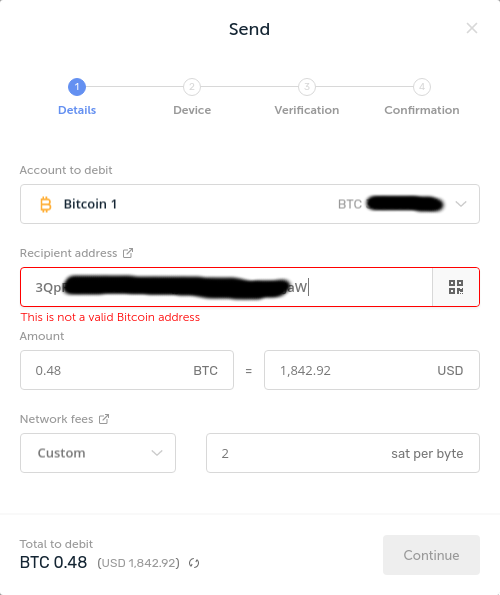Click the refresh icon beside total debit
500x595 pixels.
click(x=194, y=563)
